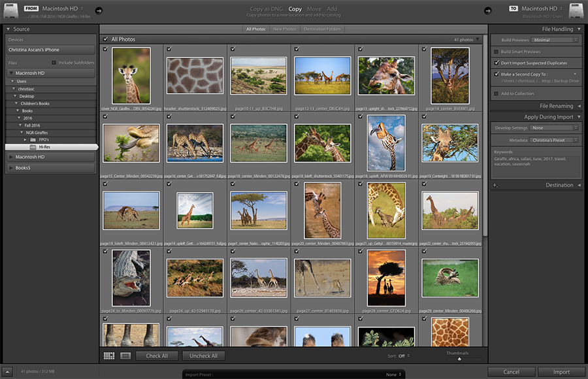Select baby giraffe cover thumbnail
The height and width of the screenshot is (379, 588).
coord(131,76)
